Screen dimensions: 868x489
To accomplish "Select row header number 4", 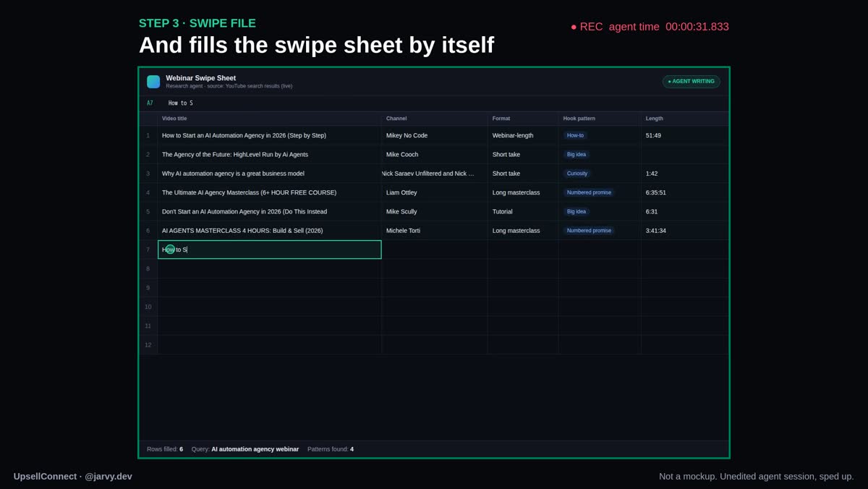I will click(x=148, y=192).
